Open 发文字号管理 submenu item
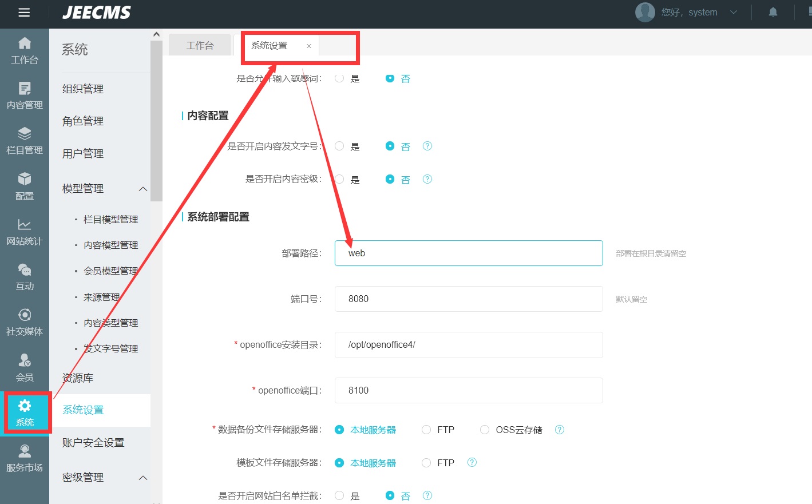Screen dimensions: 812x504 tap(111, 348)
